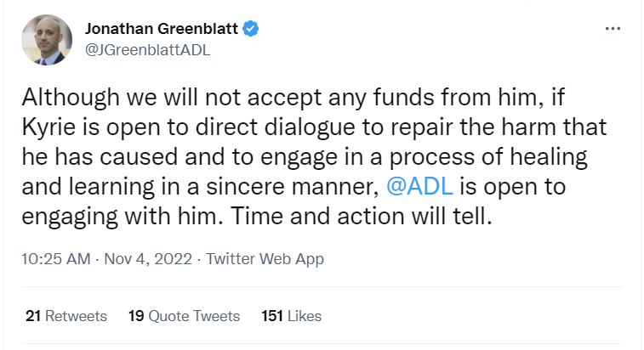644x350 pixels.
Task: Show the 151 Likes list
Action: point(292,316)
